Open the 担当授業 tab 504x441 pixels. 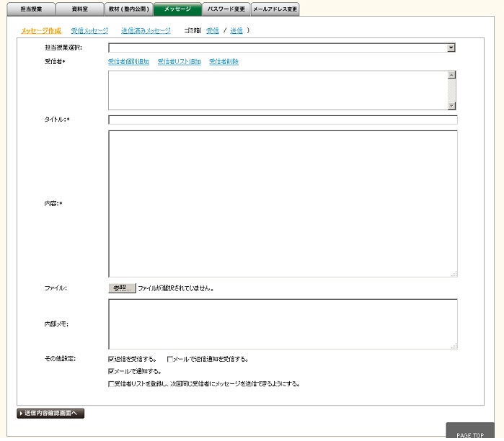(31, 9)
